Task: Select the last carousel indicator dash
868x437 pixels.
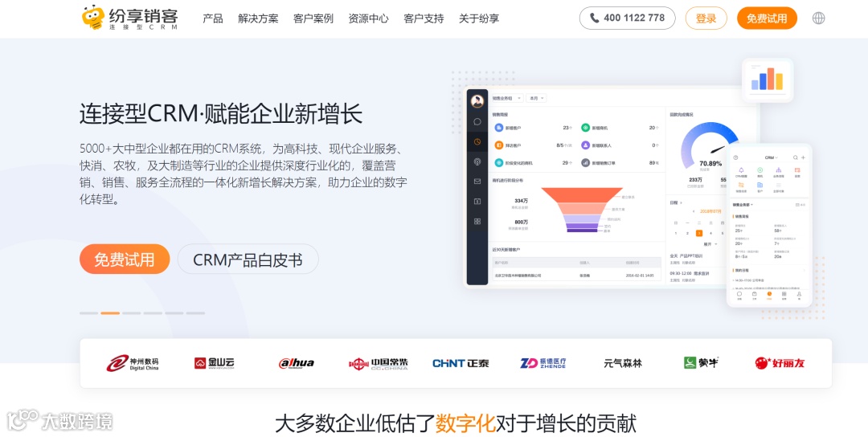Action: 195,313
